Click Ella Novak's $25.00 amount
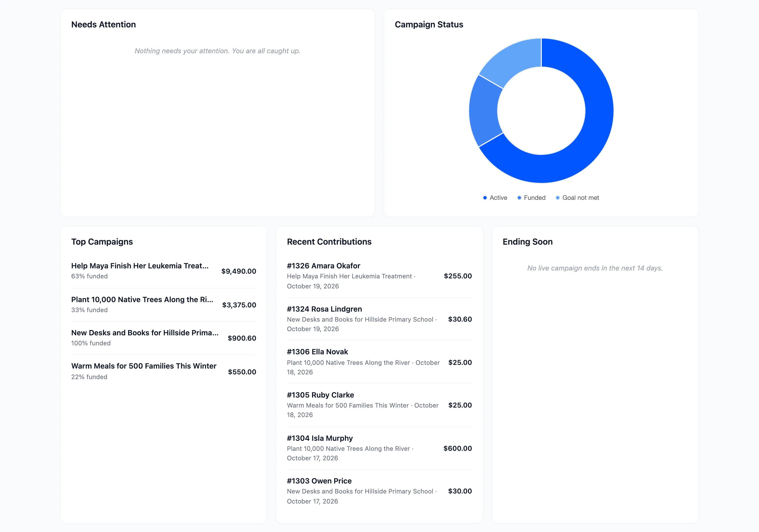The height and width of the screenshot is (532, 759). click(x=460, y=362)
